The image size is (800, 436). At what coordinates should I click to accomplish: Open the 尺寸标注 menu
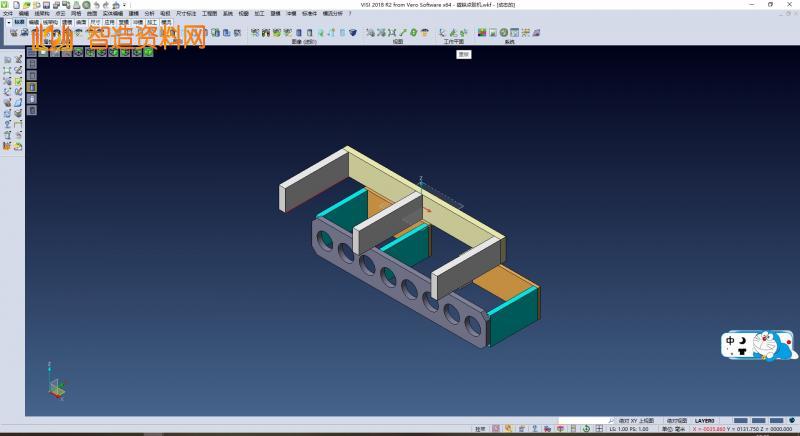click(183, 14)
